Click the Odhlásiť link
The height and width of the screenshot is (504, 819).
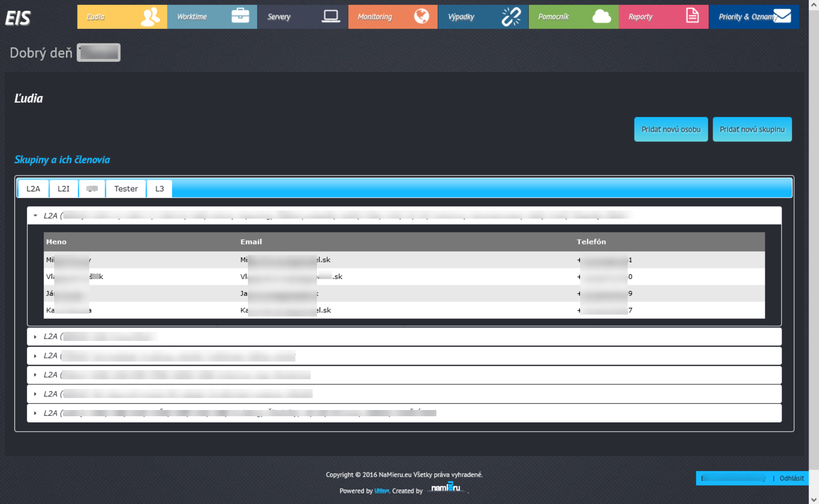792,478
